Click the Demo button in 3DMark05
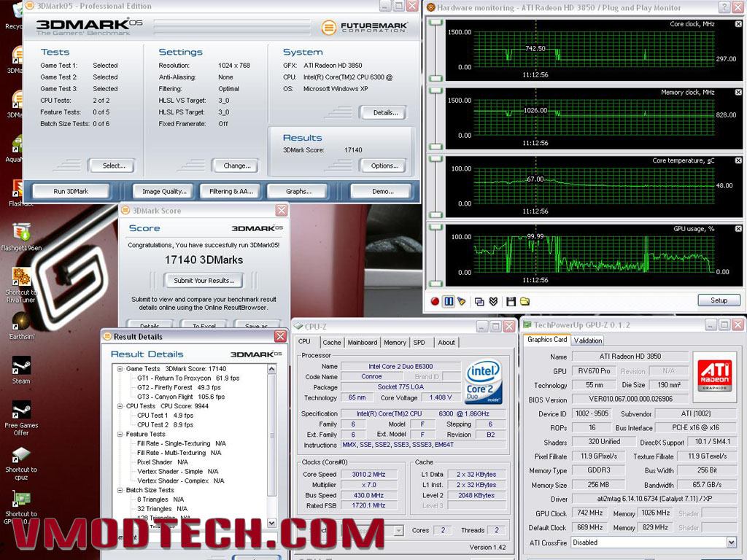The height and width of the screenshot is (560, 747). pos(382,191)
